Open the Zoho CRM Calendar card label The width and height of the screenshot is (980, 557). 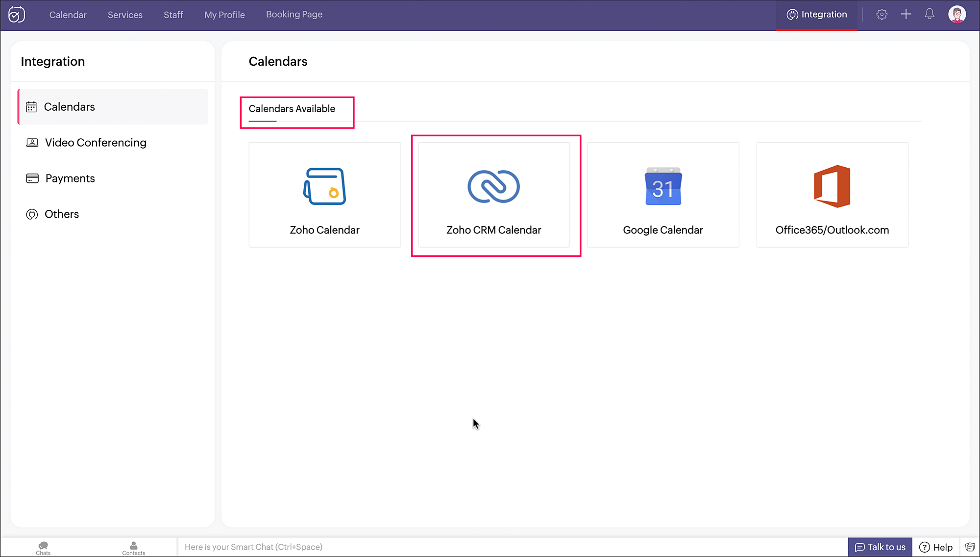click(493, 230)
